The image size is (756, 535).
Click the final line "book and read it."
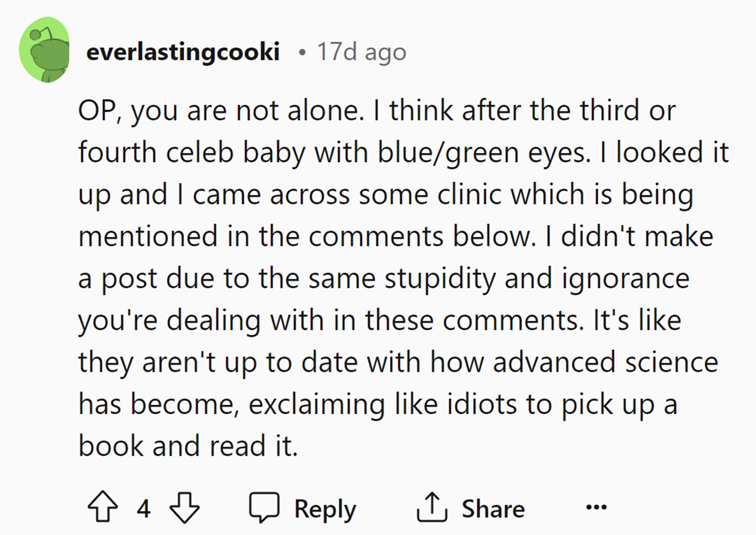(x=188, y=446)
